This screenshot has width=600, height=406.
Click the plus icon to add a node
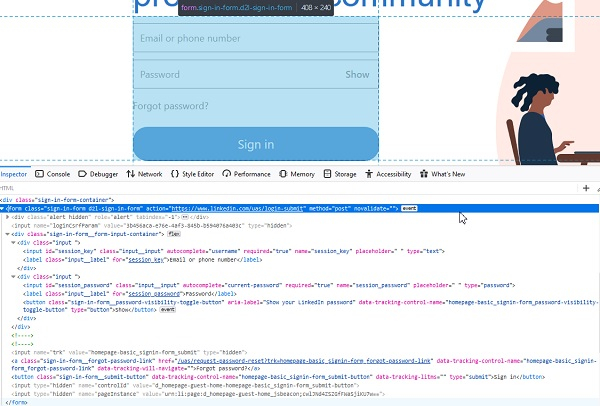tap(586, 188)
